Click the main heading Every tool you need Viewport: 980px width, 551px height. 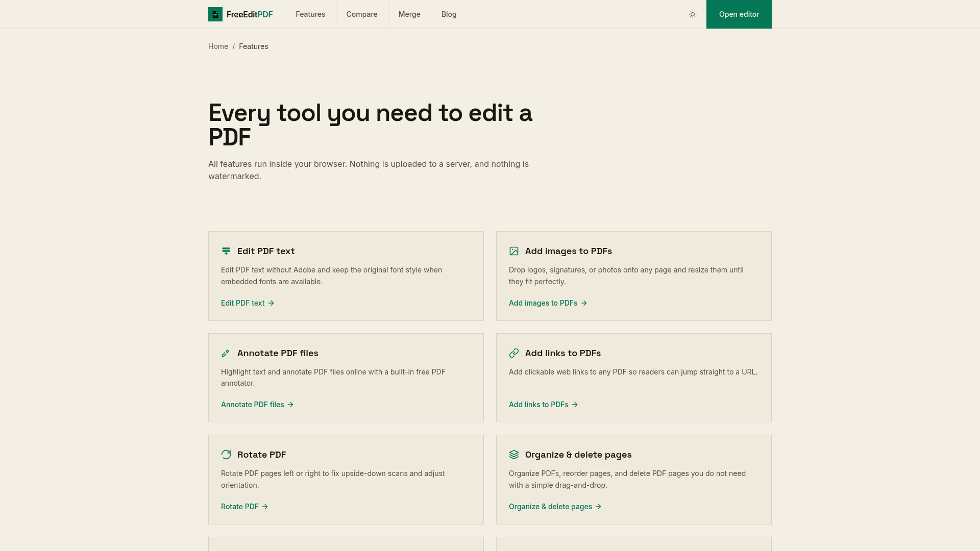coord(370,125)
